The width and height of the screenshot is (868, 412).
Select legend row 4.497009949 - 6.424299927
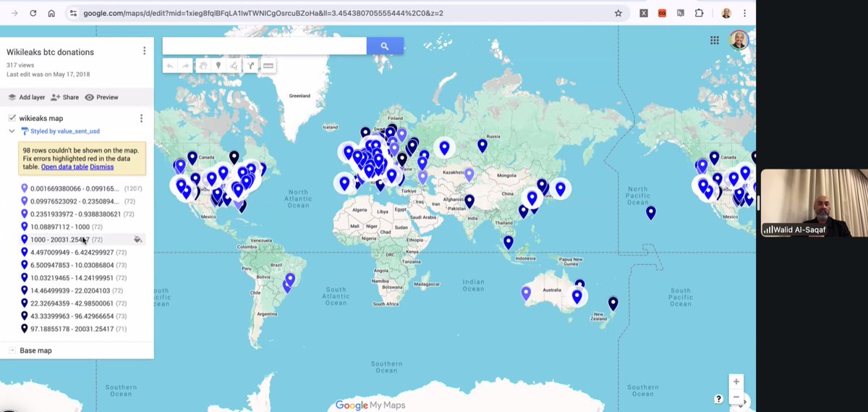click(81, 253)
